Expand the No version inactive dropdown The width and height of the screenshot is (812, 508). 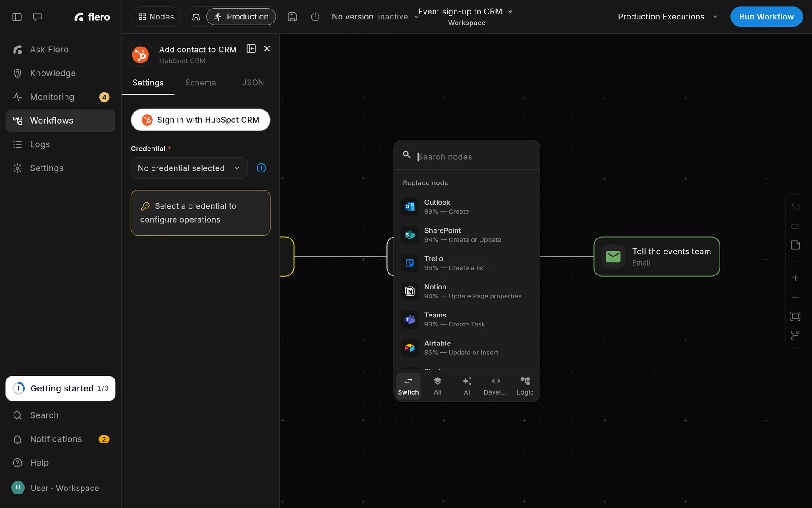[x=375, y=17]
